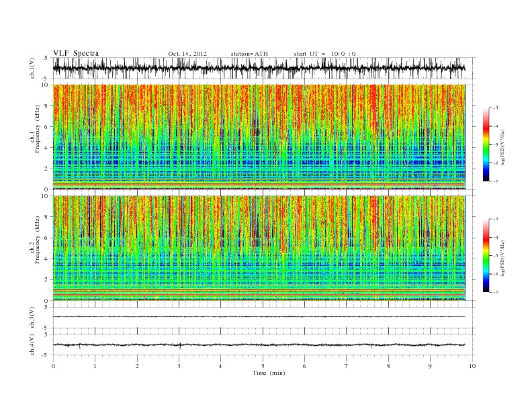Click inside the ch.2 spectrogram panel
532x411 pixels.
[259, 248]
